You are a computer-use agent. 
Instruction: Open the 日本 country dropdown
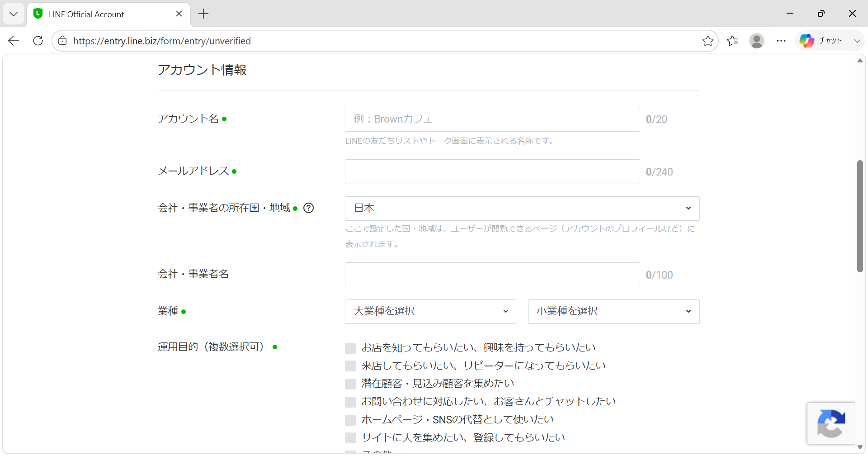pyautogui.click(x=522, y=209)
